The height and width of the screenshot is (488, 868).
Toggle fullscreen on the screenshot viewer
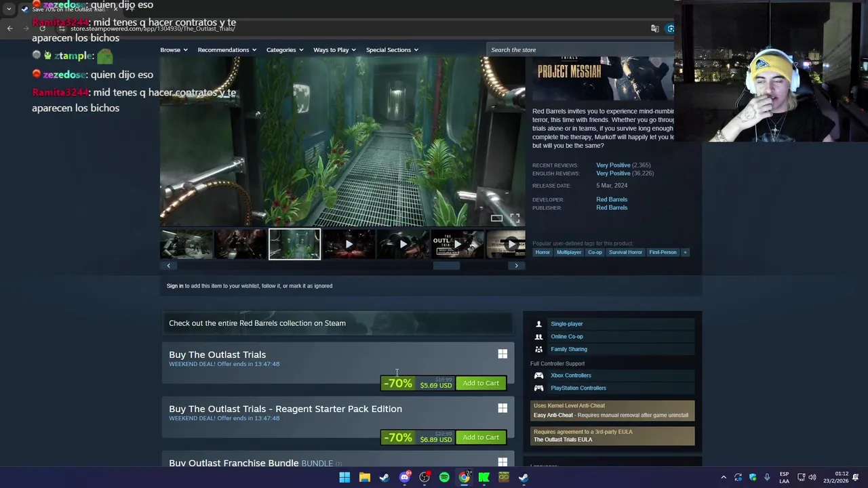click(x=515, y=218)
